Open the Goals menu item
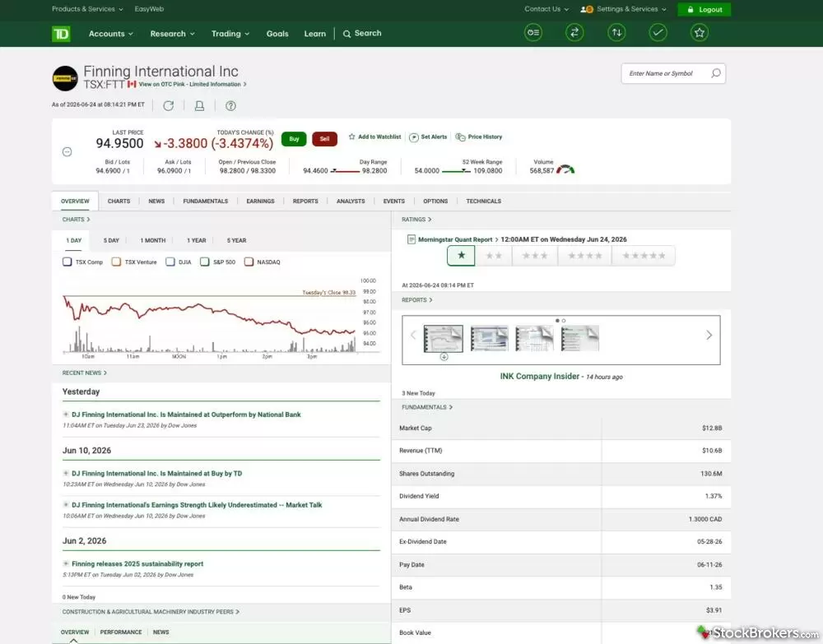Screen dimensions: 823x644 [x=277, y=34]
